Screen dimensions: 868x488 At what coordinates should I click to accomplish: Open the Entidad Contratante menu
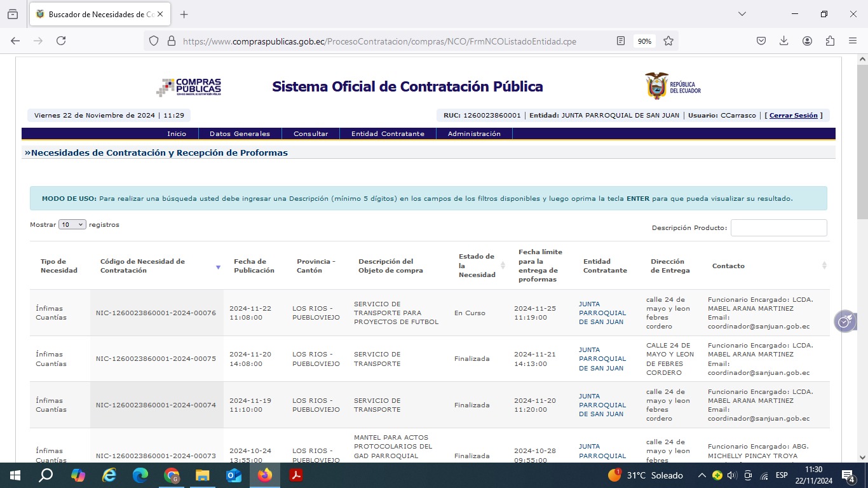[388, 133]
